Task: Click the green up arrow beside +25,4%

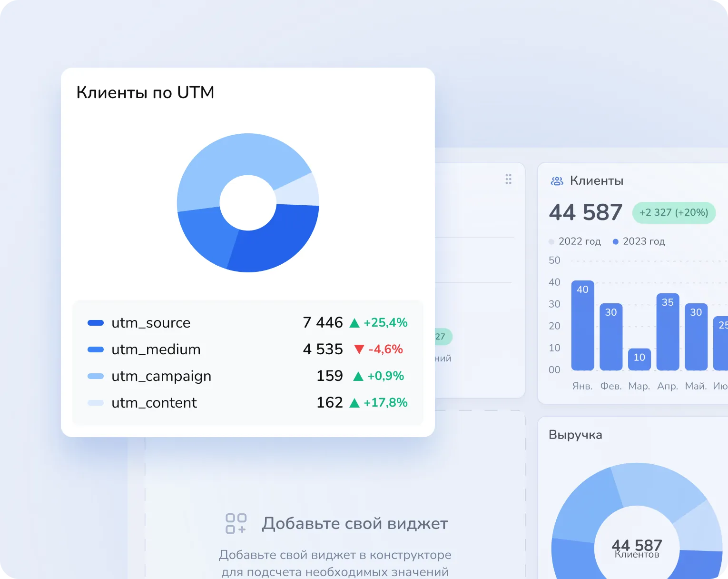Action: [x=354, y=322]
